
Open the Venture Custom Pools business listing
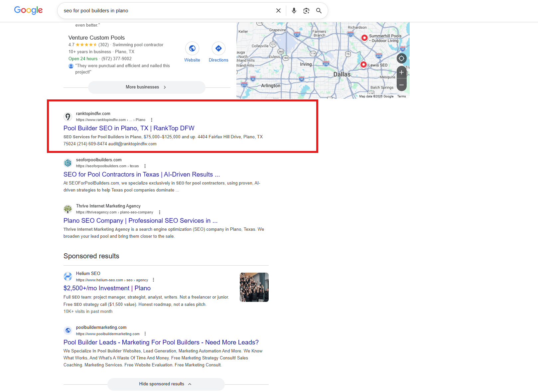tap(96, 38)
